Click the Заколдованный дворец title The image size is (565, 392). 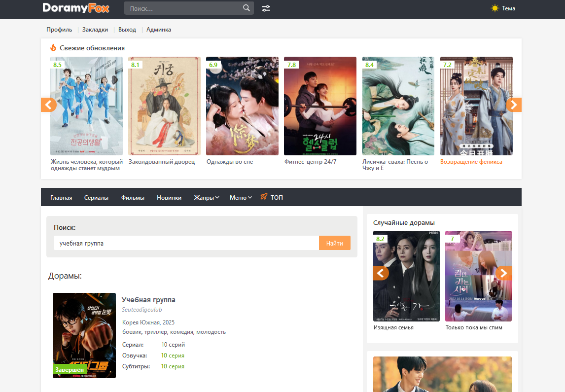pos(161,162)
